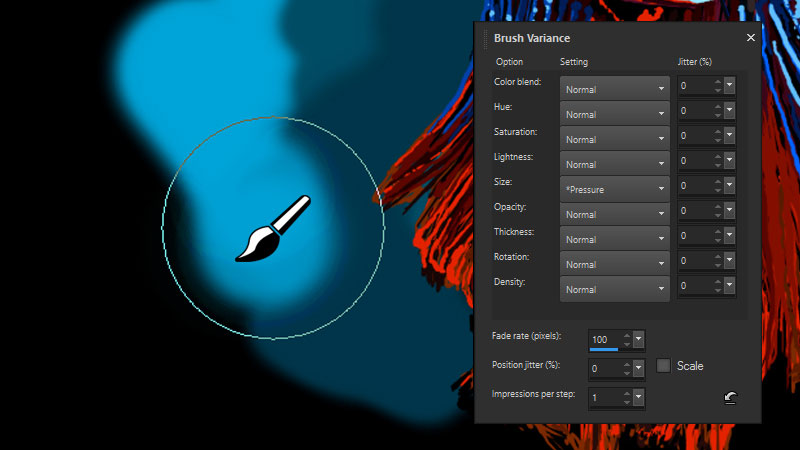This screenshot has width=800, height=450.
Task: Open the Hue setting dropdown
Action: tap(615, 114)
